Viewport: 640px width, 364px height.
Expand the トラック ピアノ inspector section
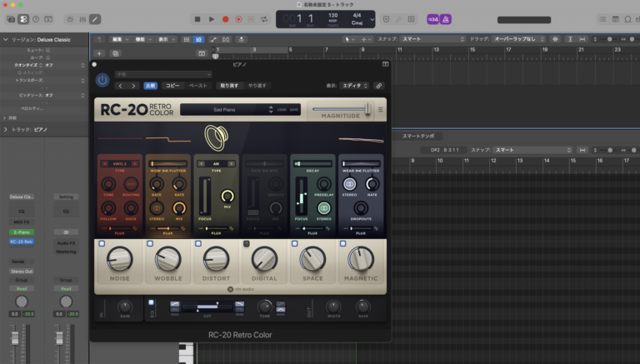(x=5, y=129)
